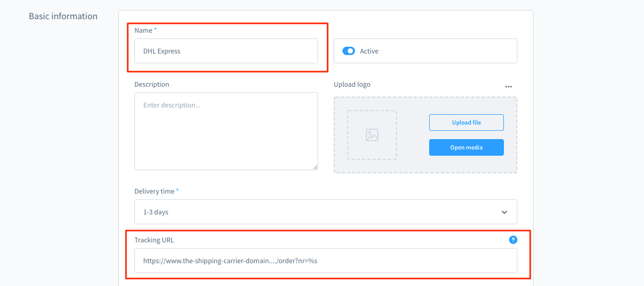Open the Delivery time dropdown showing 1-3 days
This screenshot has width=644, height=286.
pos(326,212)
